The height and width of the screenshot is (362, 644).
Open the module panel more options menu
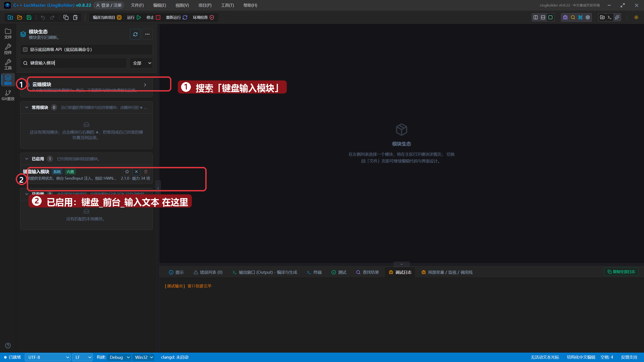click(x=147, y=34)
